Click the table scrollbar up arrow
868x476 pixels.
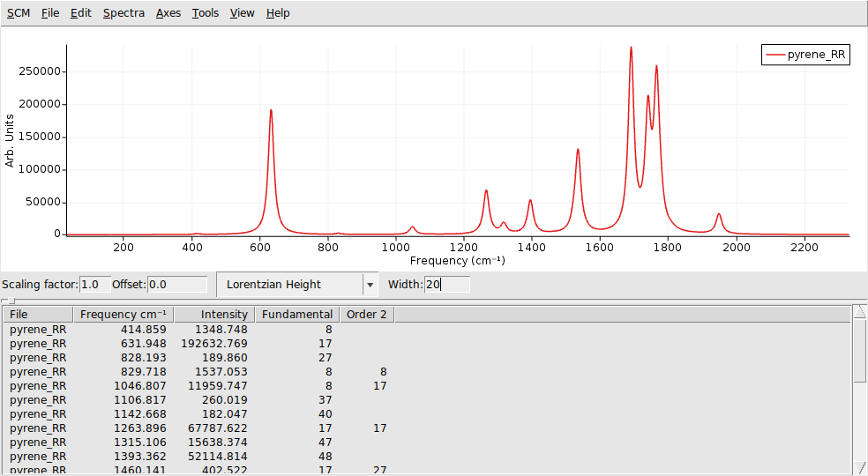(x=860, y=312)
